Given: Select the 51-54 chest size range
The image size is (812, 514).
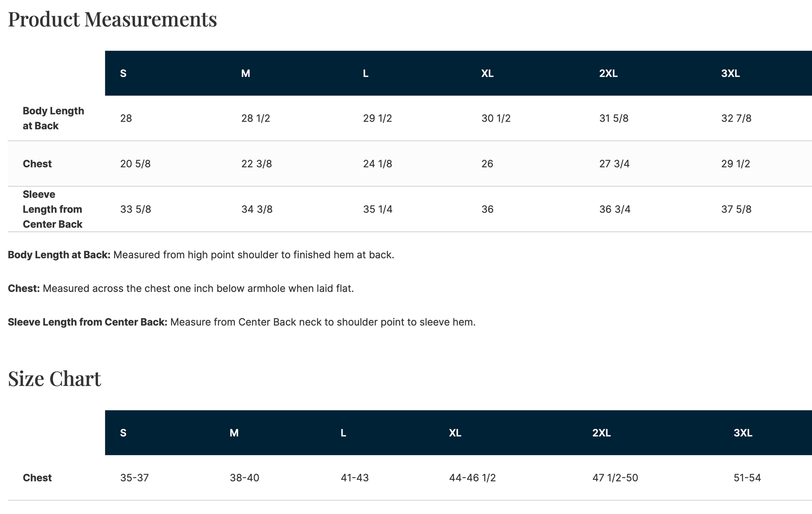Looking at the screenshot, I should pos(747,478).
